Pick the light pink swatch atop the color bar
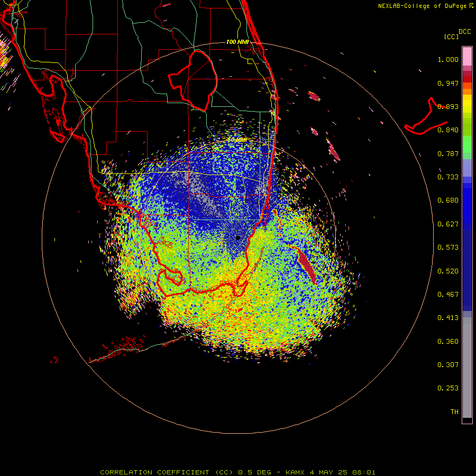476x476 pixels. point(467,57)
